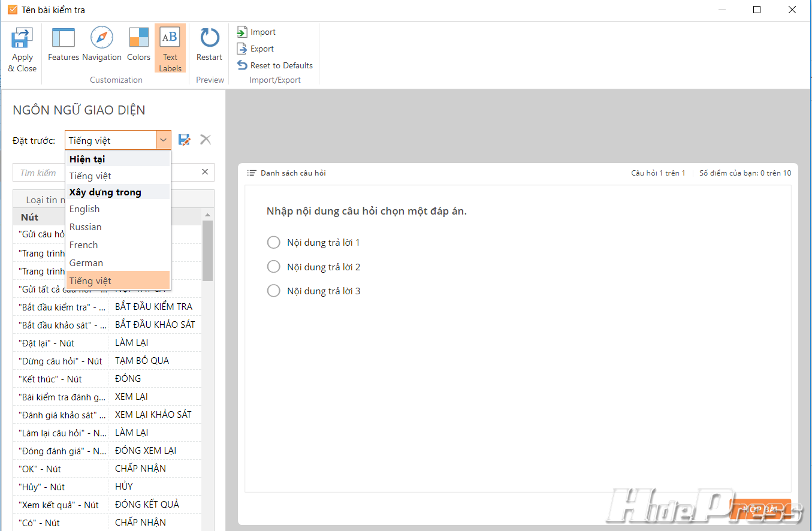Image resolution: width=812 pixels, height=531 pixels.
Task: Choose English from the language list
Action: click(84, 209)
